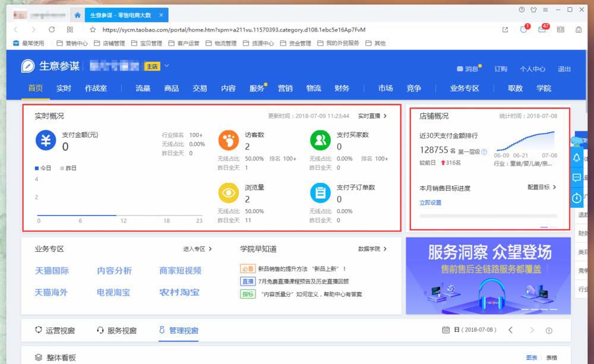Bookmark page with the star icon
The height and width of the screenshot is (364, 594).
click(93, 30)
